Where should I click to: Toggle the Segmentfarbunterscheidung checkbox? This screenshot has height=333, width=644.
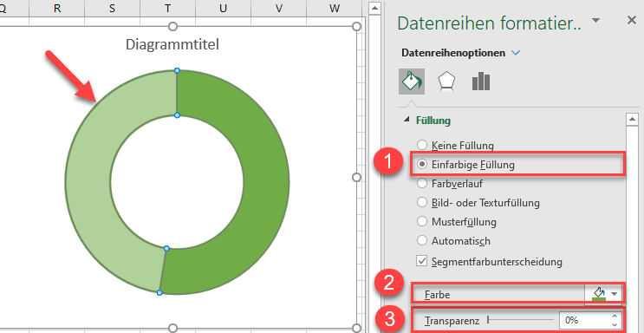(422, 261)
